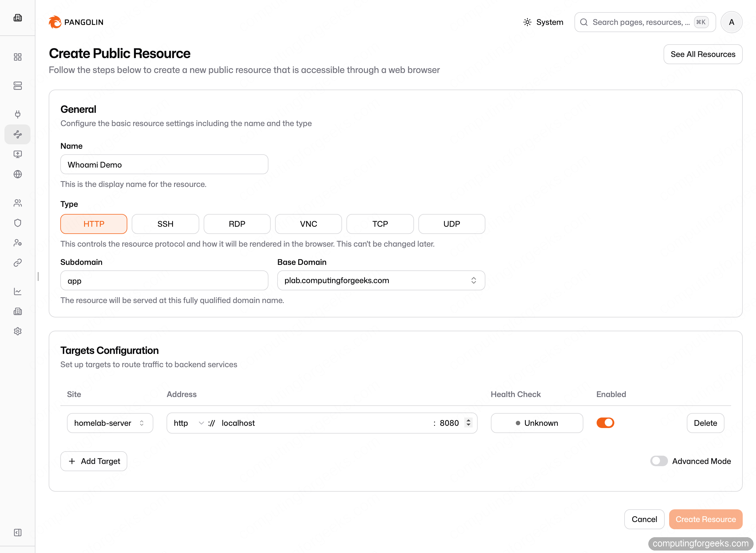Image resolution: width=756 pixels, height=553 pixels.
Task: Open the highlighted resources waypoints icon
Action: [17, 134]
